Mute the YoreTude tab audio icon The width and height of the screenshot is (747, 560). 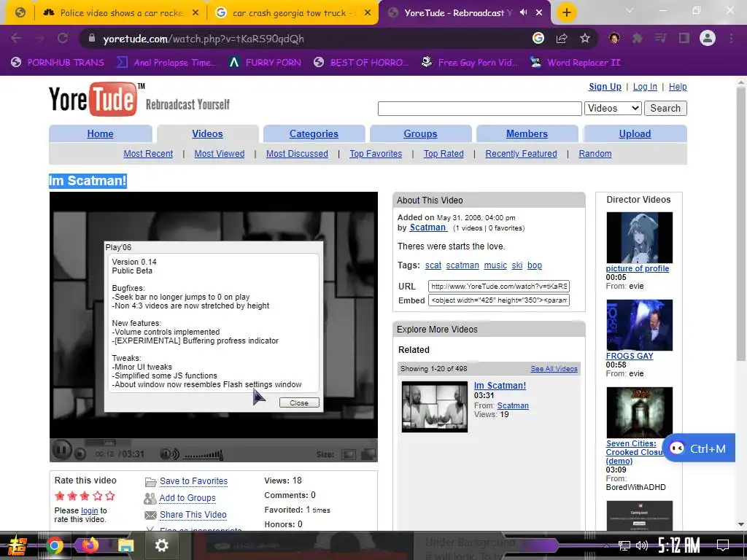coord(524,12)
